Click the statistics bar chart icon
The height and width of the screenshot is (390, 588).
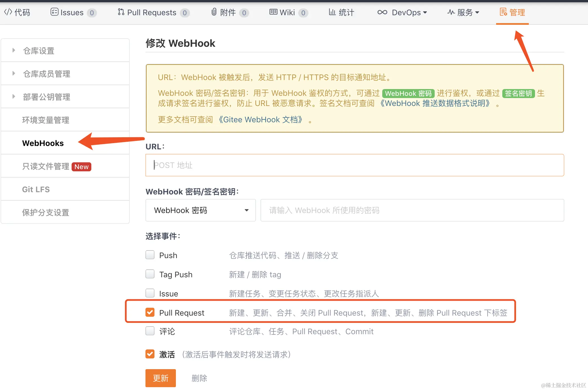coord(332,12)
